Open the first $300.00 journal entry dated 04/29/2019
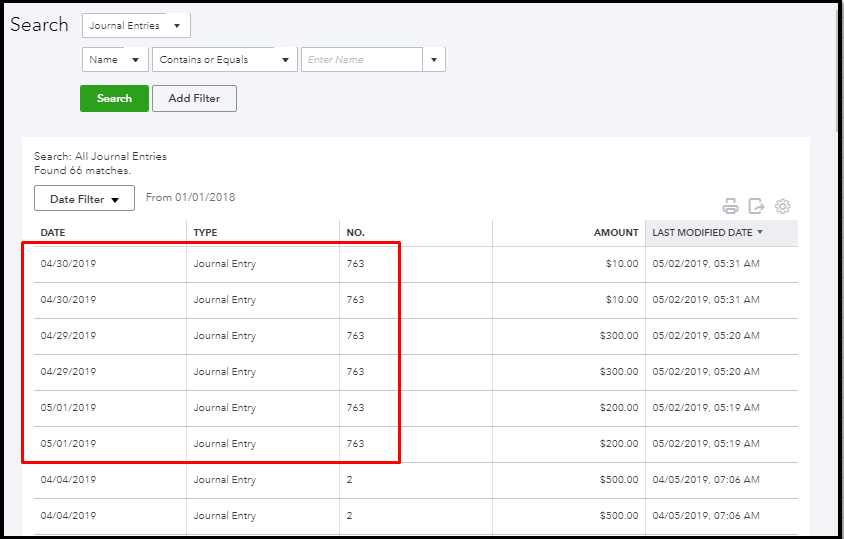 point(69,336)
